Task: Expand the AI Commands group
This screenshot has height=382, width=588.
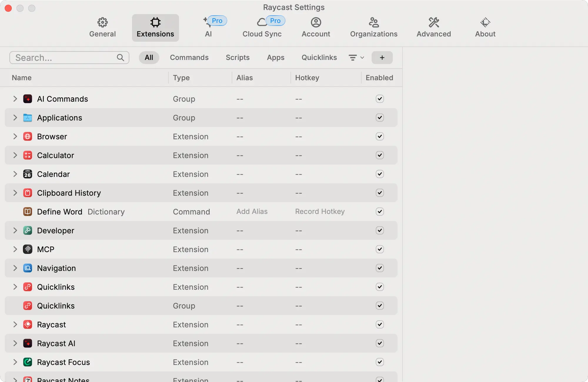Action: [x=15, y=99]
